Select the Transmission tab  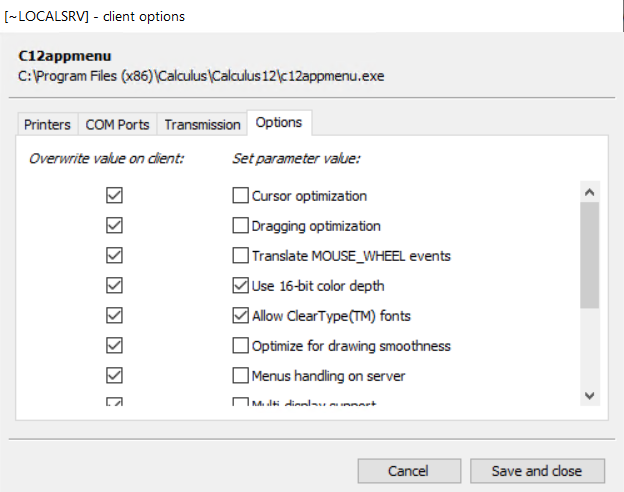click(x=202, y=124)
